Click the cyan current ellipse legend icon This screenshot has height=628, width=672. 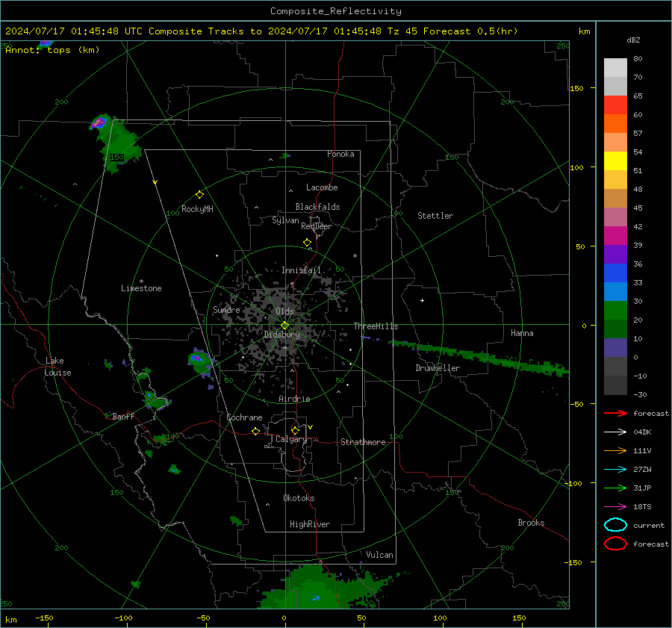(615, 525)
